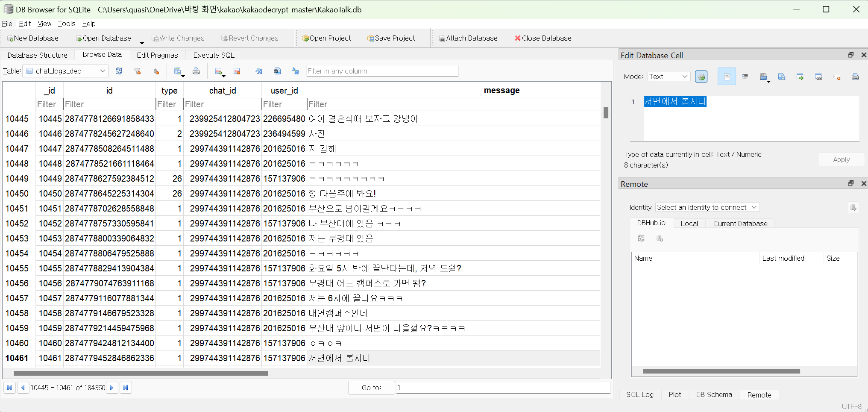Show the DB Schema bottom tab

coord(714,394)
